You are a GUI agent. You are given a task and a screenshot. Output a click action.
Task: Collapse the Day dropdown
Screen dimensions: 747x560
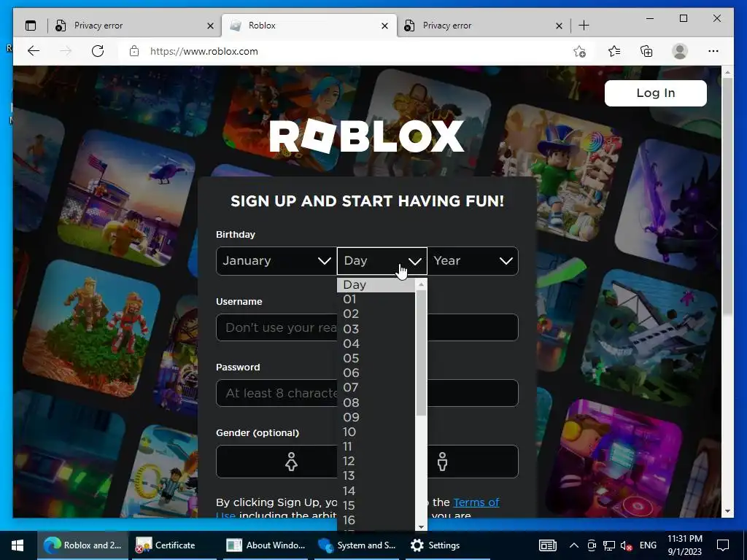(x=382, y=261)
